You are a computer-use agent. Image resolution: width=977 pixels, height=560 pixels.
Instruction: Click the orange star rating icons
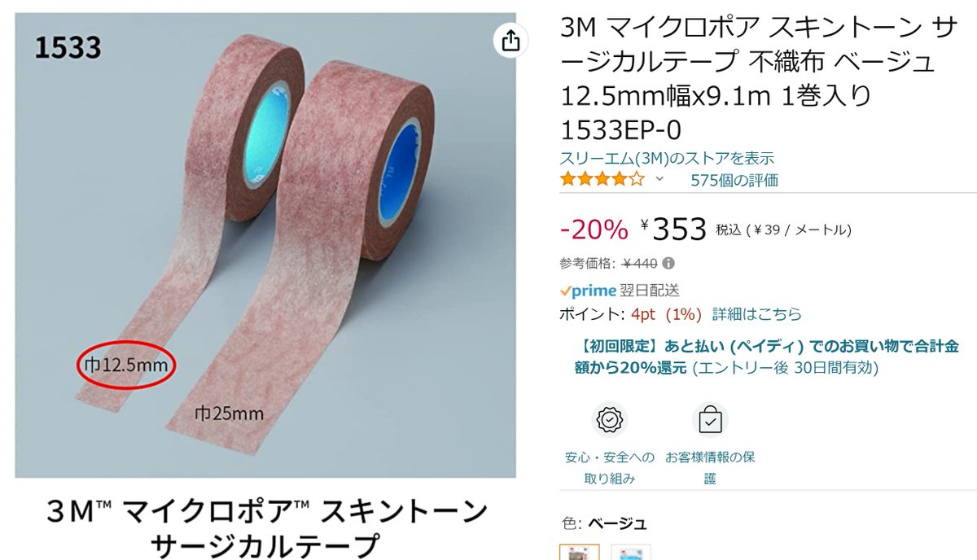click(602, 179)
